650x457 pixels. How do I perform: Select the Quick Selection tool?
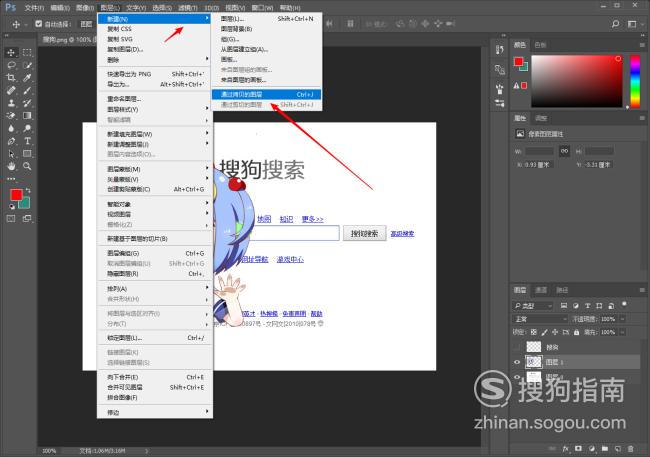click(27, 65)
